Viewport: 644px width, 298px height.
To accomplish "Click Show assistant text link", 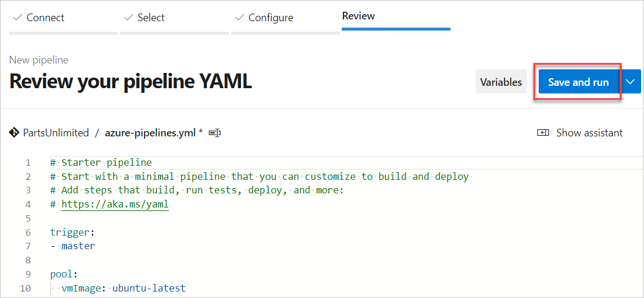I will tap(589, 133).
